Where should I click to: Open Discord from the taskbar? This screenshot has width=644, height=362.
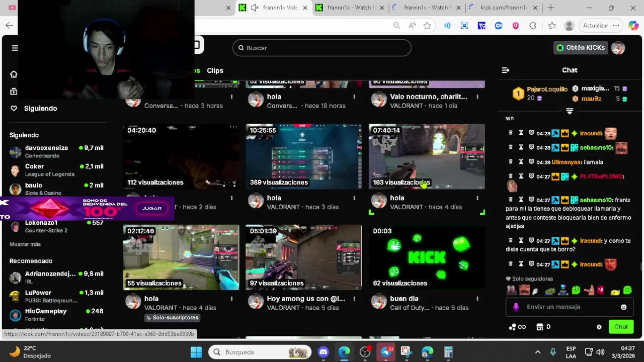coord(323,352)
